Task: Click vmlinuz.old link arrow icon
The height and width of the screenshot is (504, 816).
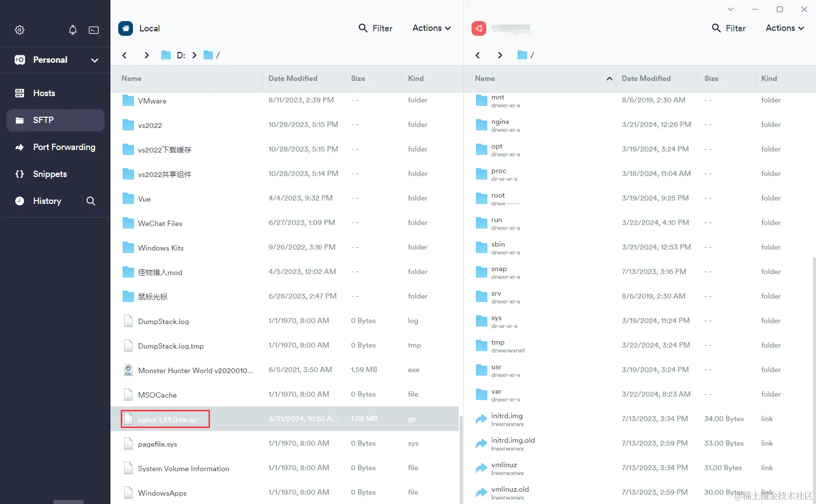Action: coord(481,493)
